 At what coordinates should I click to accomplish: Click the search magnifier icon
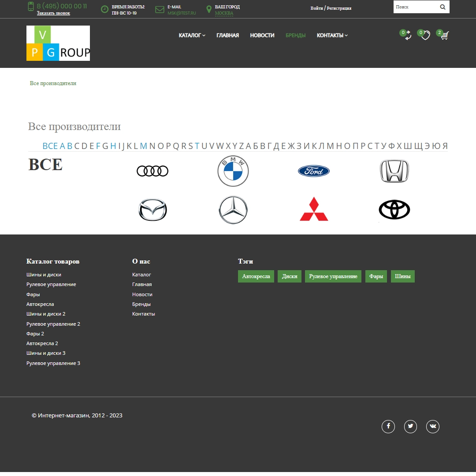tap(443, 7)
